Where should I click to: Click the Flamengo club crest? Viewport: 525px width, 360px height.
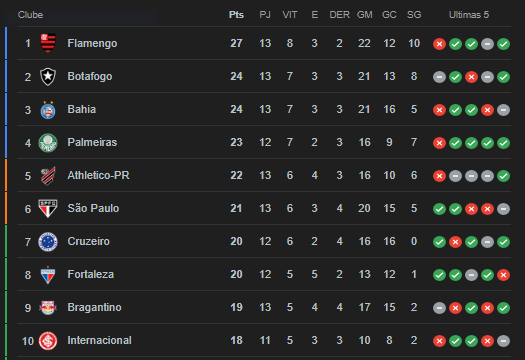point(48,43)
